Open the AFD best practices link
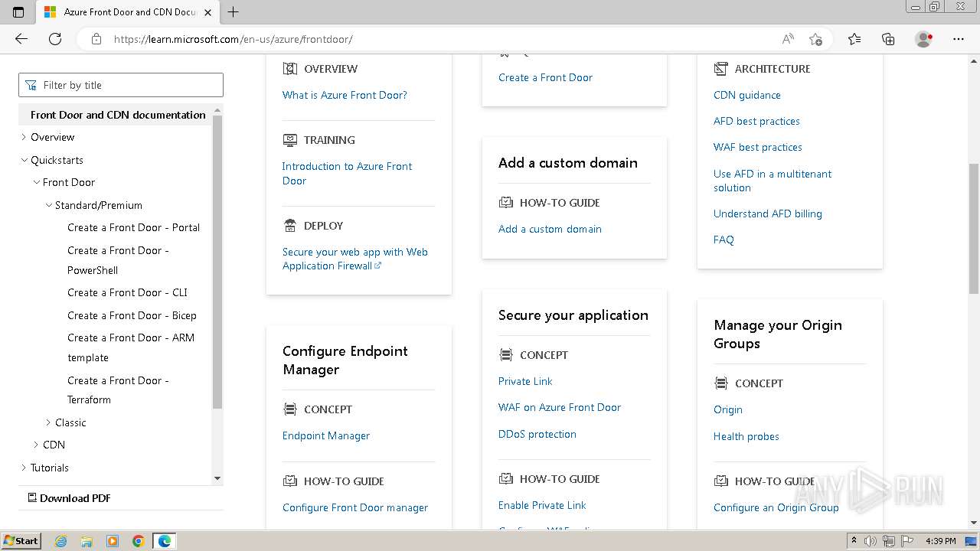This screenshot has width=980, height=551. pos(756,121)
